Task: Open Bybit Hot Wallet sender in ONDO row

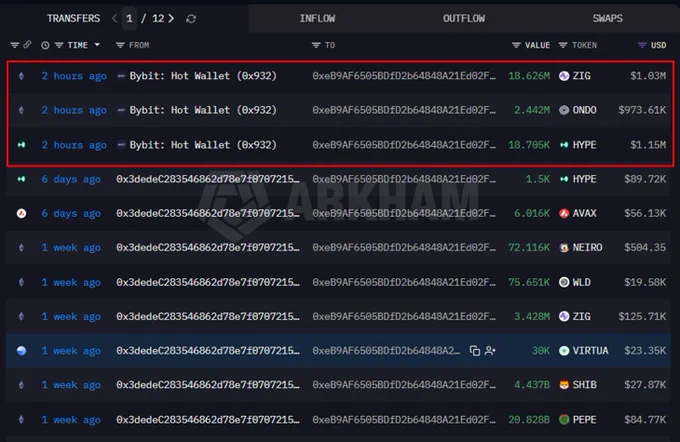Action: 203,110
